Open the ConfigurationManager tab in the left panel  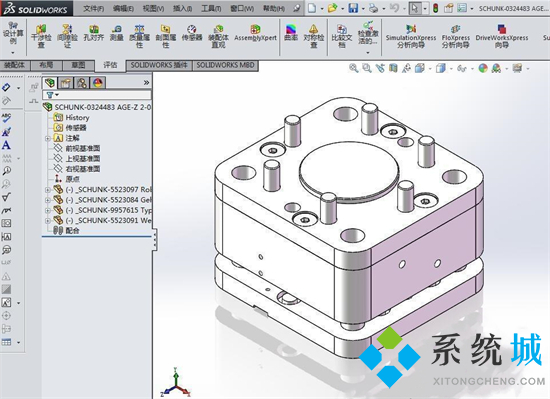[82, 83]
